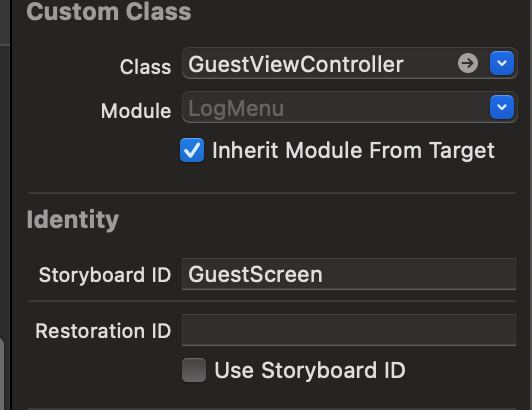Grab the scrollbar at the panel's left edge
Image resolution: width=532 pixels, height=410 pixels.
[x=2, y=373]
